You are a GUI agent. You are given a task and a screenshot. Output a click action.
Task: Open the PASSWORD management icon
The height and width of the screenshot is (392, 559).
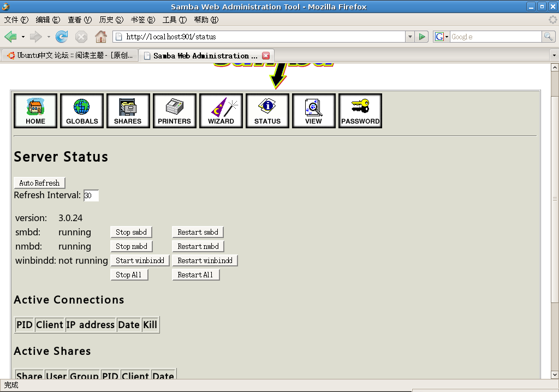pos(360,111)
